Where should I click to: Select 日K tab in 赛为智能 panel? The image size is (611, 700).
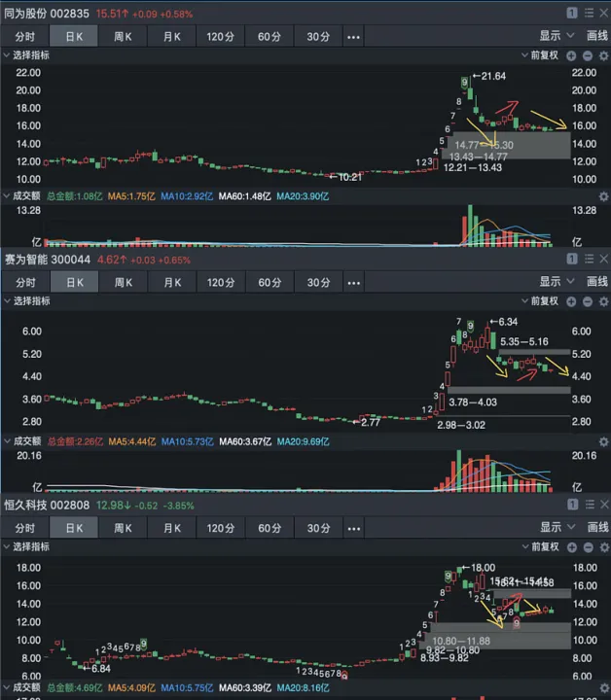[x=75, y=283]
